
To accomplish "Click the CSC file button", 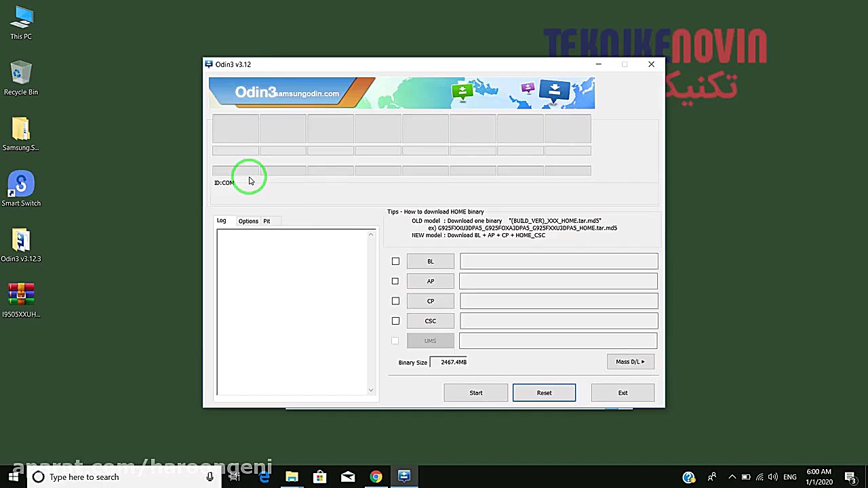I will 431,321.
